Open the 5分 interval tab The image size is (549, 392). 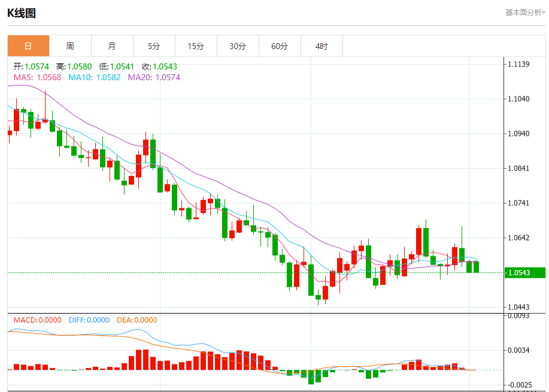[x=154, y=46]
